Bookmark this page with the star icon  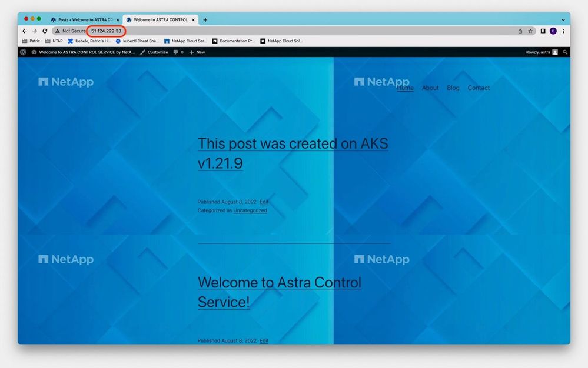530,31
